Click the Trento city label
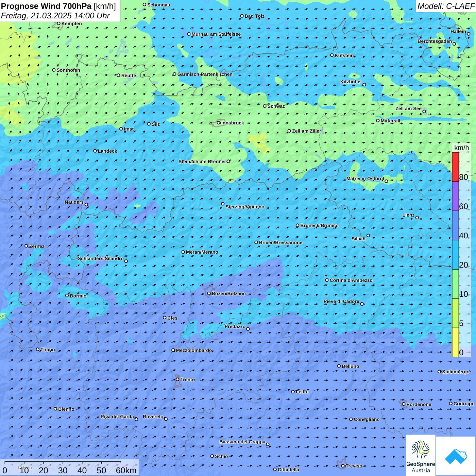Viewport: 476px width, 476px height. pos(187,379)
